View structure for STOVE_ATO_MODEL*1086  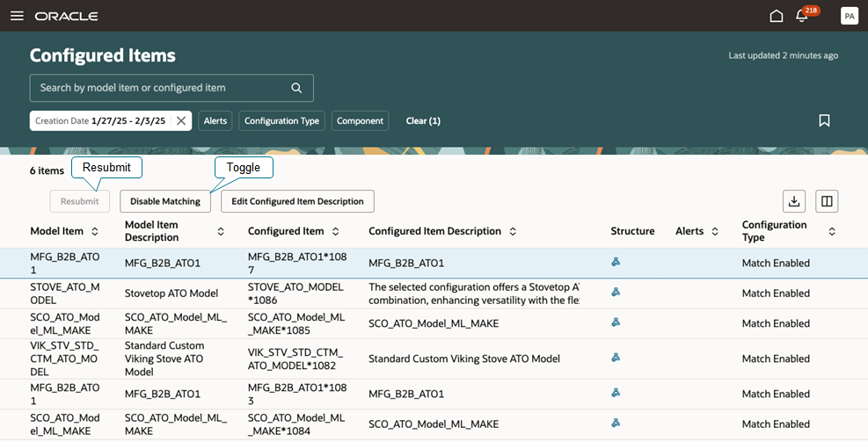pyautogui.click(x=616, y=292)
